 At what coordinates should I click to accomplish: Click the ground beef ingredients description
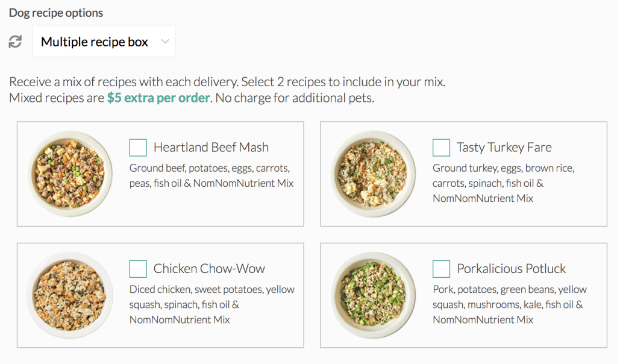[211, 175]
